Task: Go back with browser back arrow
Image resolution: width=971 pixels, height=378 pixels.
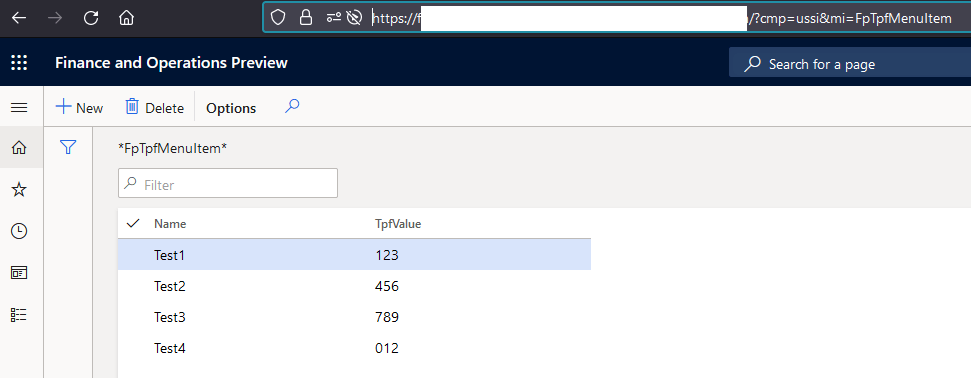Action: (x=19, y=18)
